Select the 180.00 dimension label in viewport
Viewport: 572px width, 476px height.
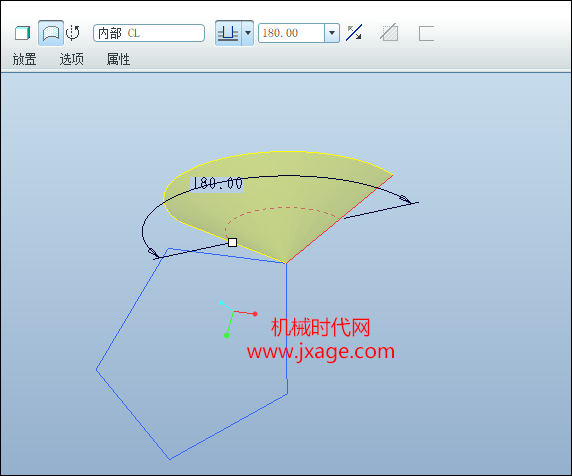pyautogui.click(x=217, y=183)
